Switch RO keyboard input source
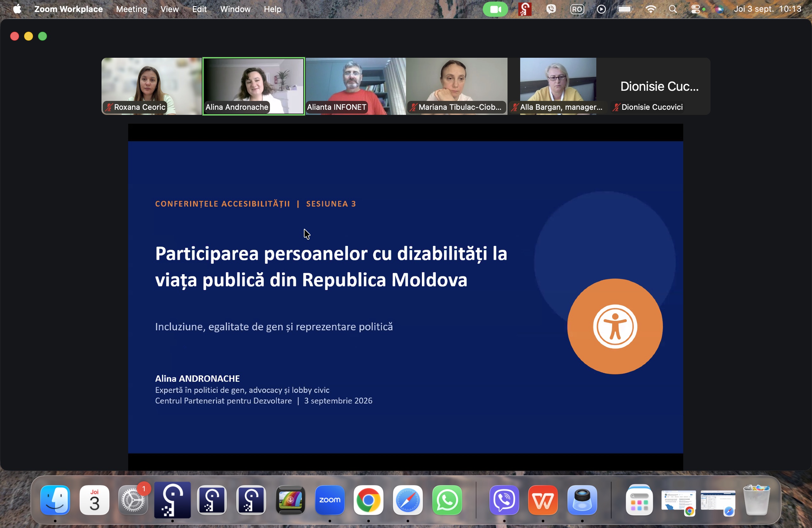 pyautogui.click(x=577, y=9)
